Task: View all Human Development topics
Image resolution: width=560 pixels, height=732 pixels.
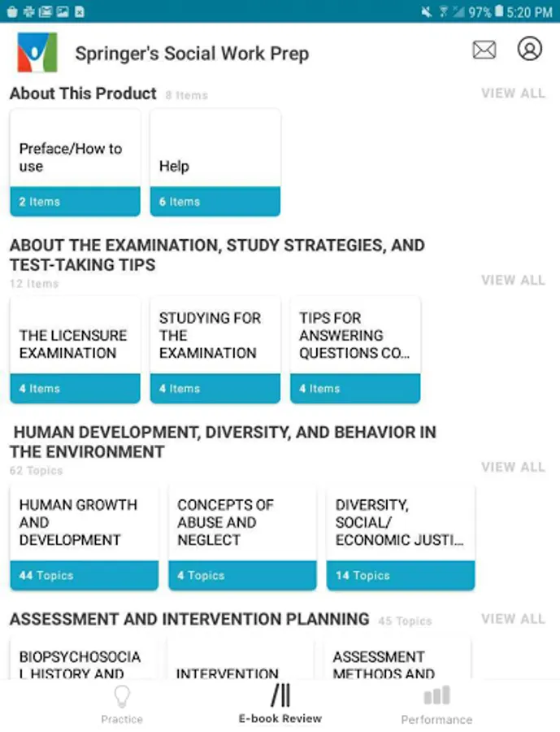Action: 513,468
